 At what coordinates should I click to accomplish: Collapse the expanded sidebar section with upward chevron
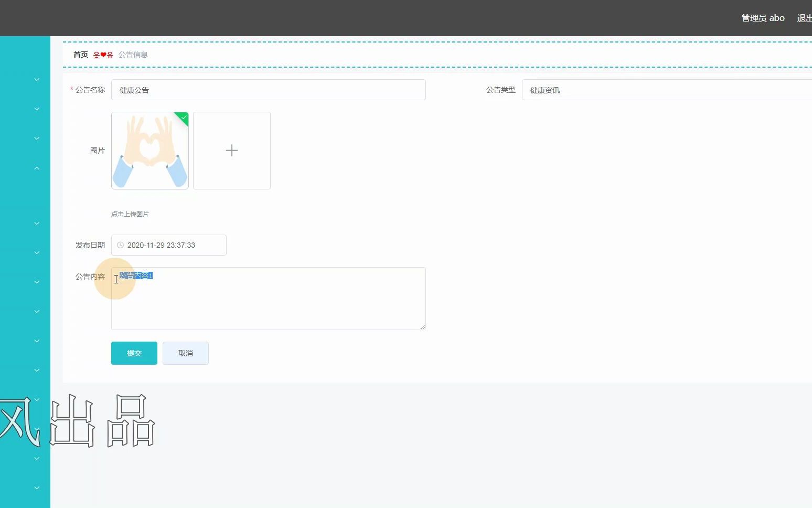(36, 167)
